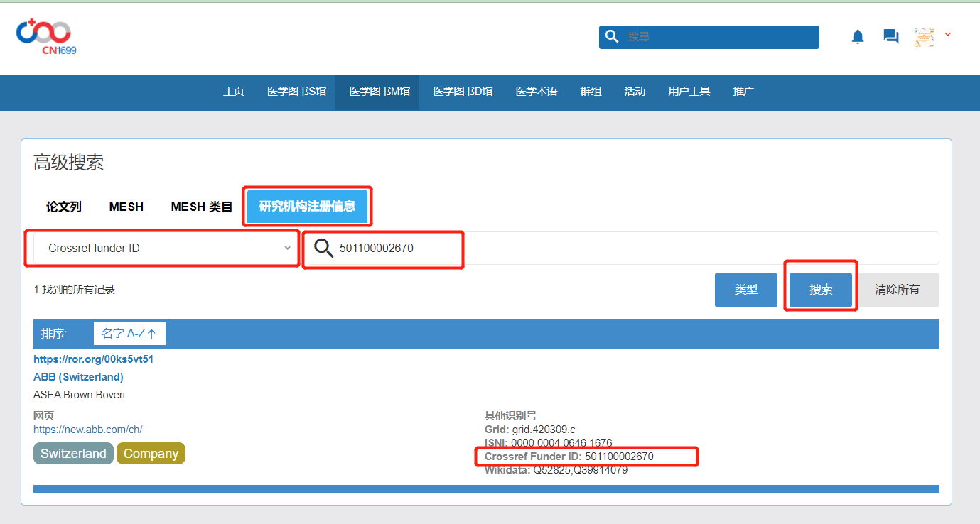Click the magnifier icon beside 501100002670
This screenshot has height=524, width=980.
tap(323, 248)
